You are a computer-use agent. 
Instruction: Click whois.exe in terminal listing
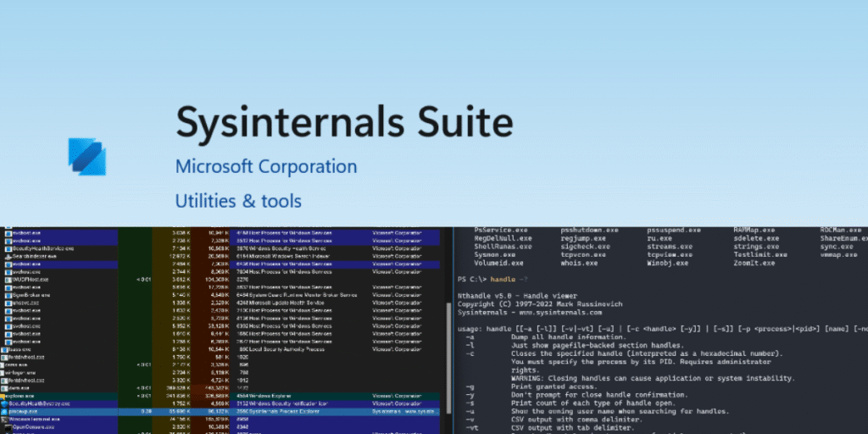(579, 263)
